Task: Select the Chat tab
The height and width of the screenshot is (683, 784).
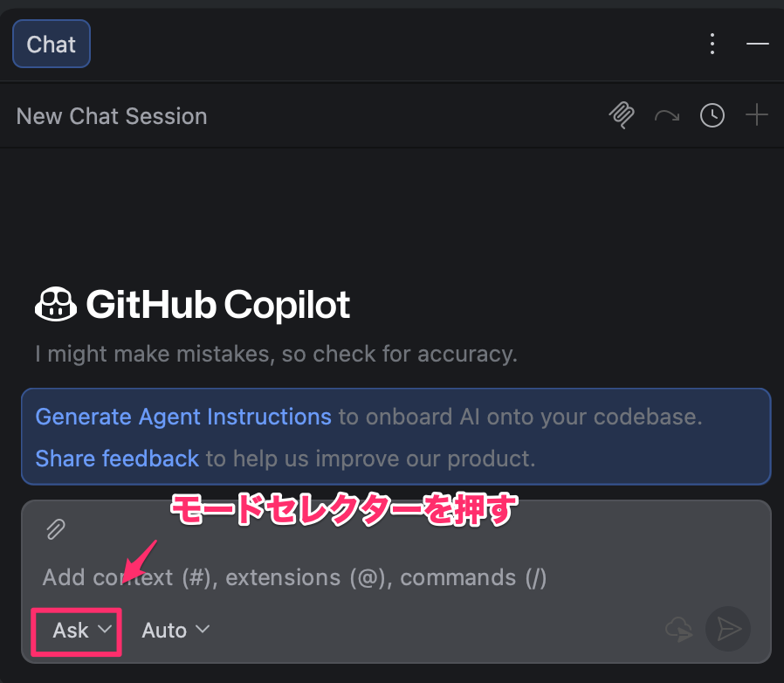Action: click(x=51, y=45)
